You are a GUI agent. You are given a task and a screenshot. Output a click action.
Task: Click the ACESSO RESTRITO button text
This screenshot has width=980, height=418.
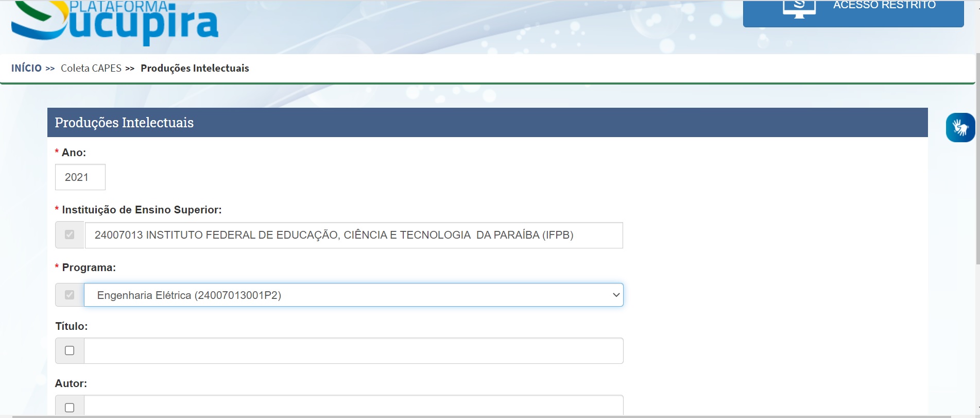[884, 5]
